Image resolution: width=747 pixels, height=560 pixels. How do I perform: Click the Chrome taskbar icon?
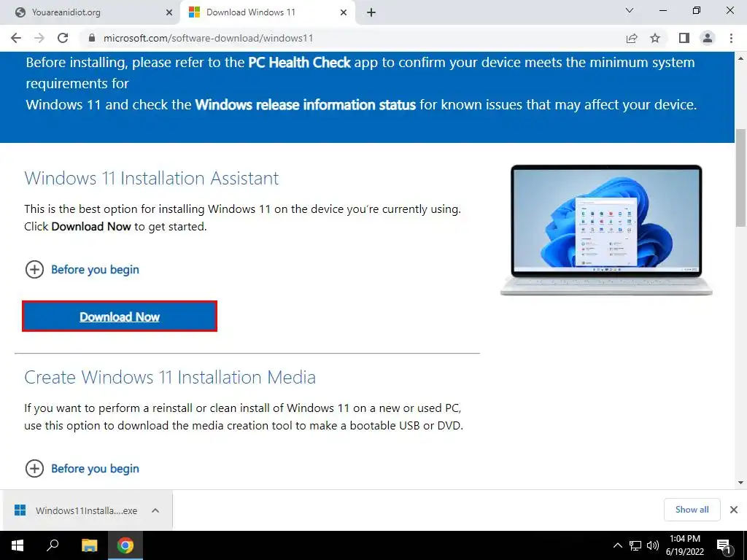pos(125,545)
